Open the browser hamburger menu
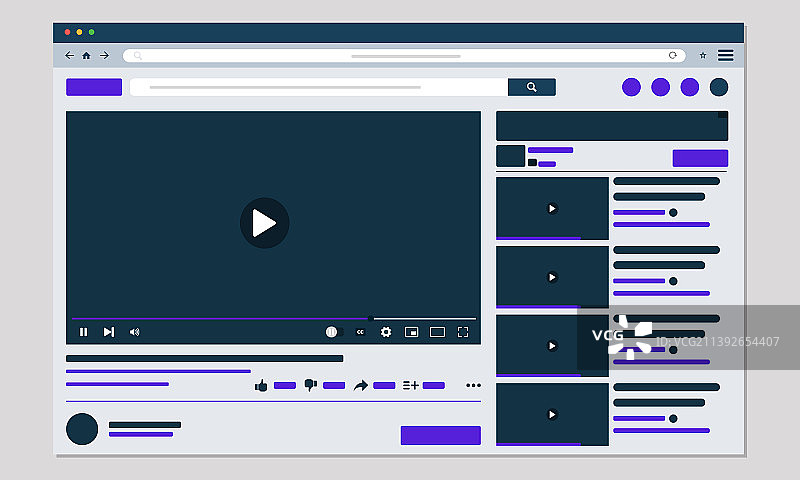 726,55
